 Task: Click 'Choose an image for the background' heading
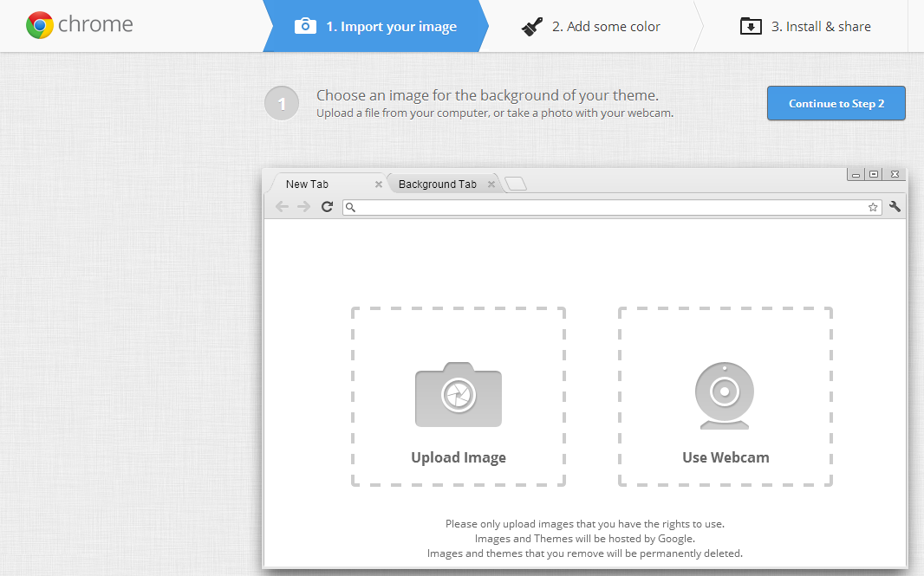[487, 95]
